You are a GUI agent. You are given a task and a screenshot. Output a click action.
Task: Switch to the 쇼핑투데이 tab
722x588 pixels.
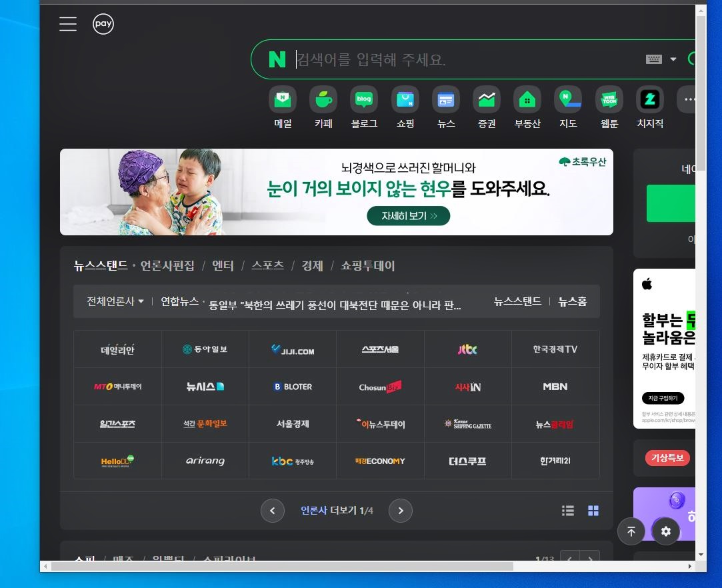pyautogui.click(x=367, y=266)
